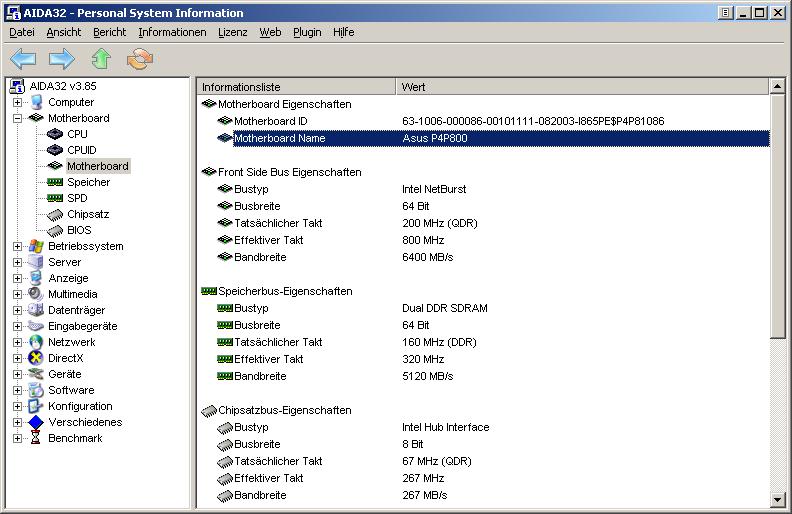792x514 pixels.
Task: Click the Back arrow toolbar icon
Action: (23, 59)
